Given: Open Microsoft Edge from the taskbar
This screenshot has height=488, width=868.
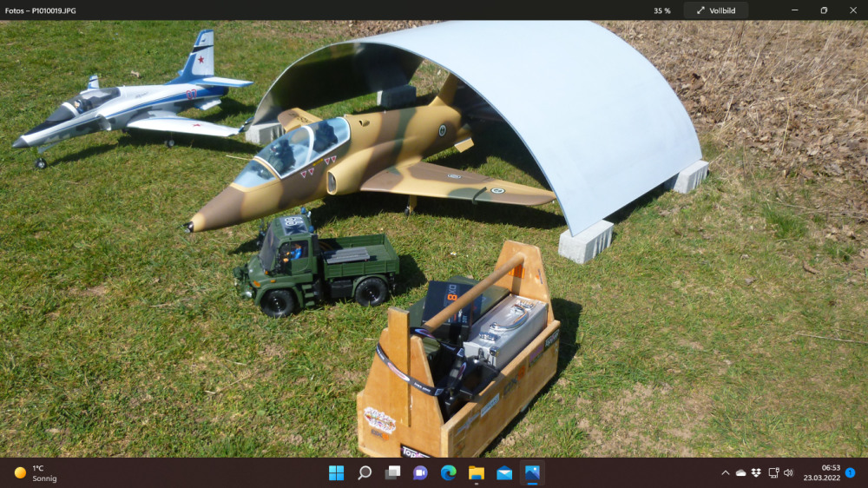Looking at the screenshot, I should pyautogui.click(x=448, y=472).
